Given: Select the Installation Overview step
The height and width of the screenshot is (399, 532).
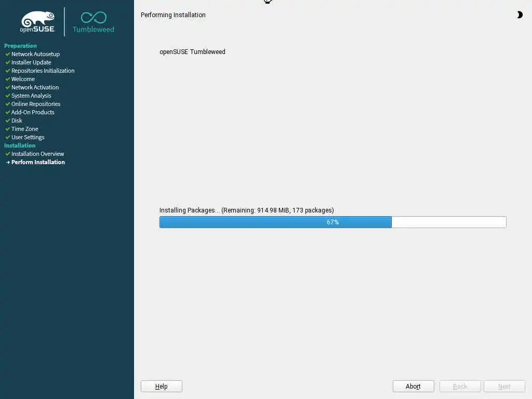Looking at the screenshot, I should pyautogui.click(x=37, y=154).
